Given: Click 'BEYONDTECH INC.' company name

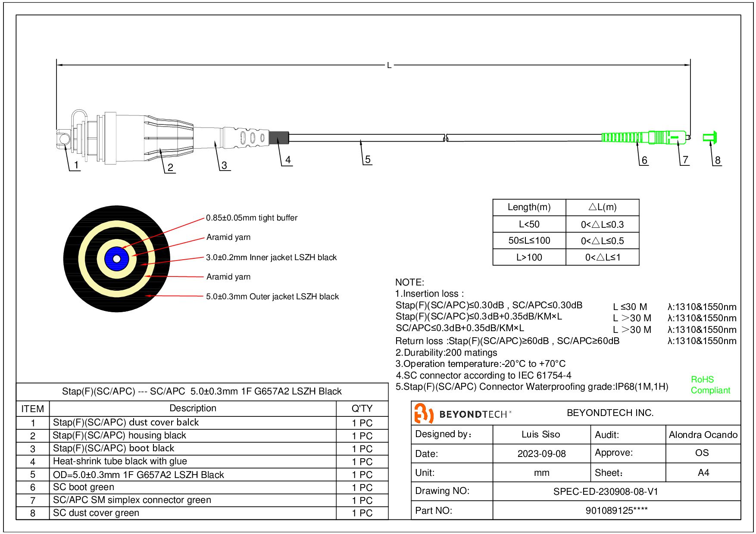Looking at the screenshot, I should [610, 413].
